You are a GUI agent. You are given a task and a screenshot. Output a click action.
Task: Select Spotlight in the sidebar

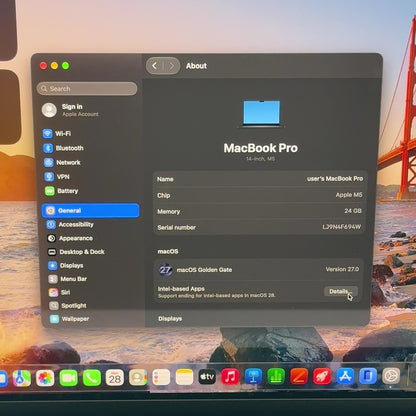click(68, 306)
